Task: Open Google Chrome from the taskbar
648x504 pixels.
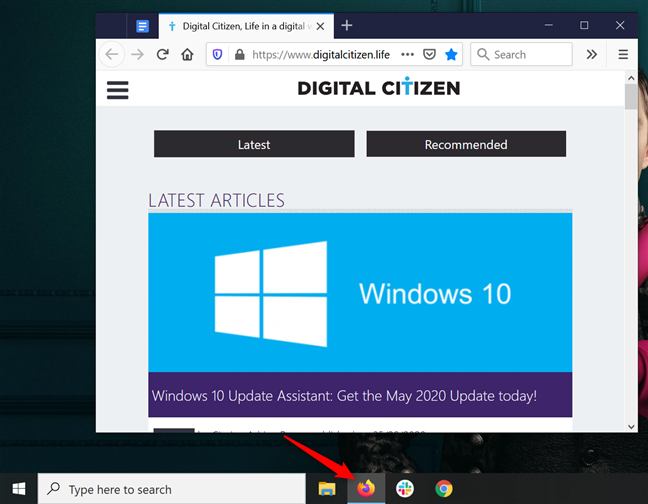Action: (444, 489)
